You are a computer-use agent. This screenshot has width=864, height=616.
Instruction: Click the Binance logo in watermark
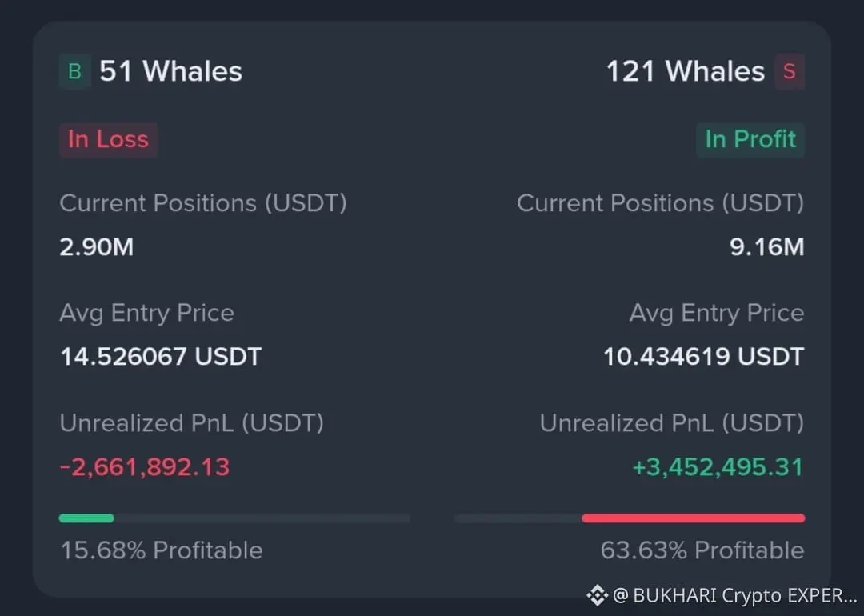coord(597,594)
